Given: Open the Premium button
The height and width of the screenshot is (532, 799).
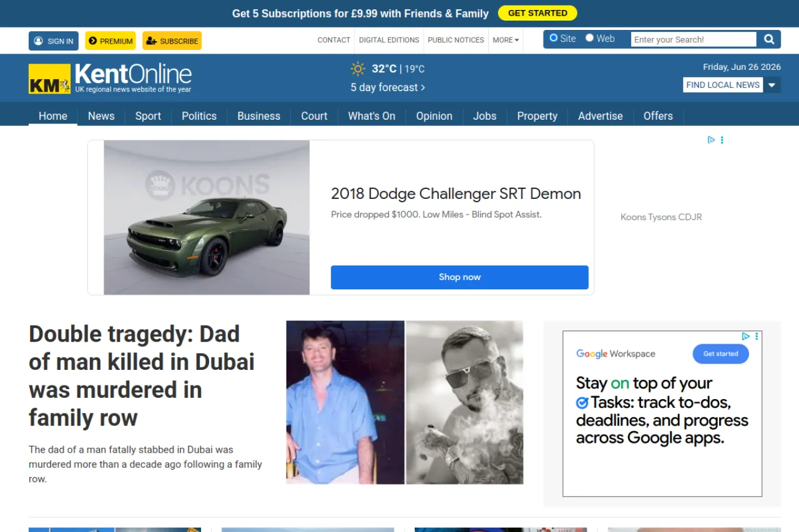Looking at the screenshot, I should [110, 41].
